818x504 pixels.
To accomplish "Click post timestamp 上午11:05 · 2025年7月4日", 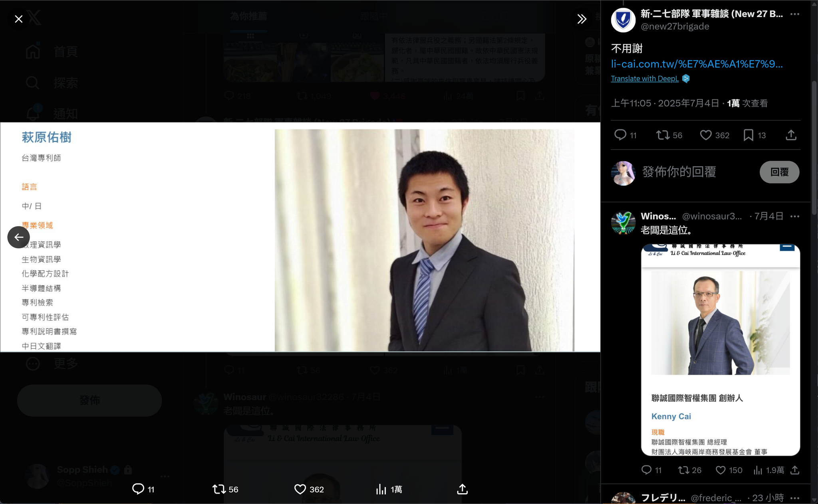I will 665,103.
